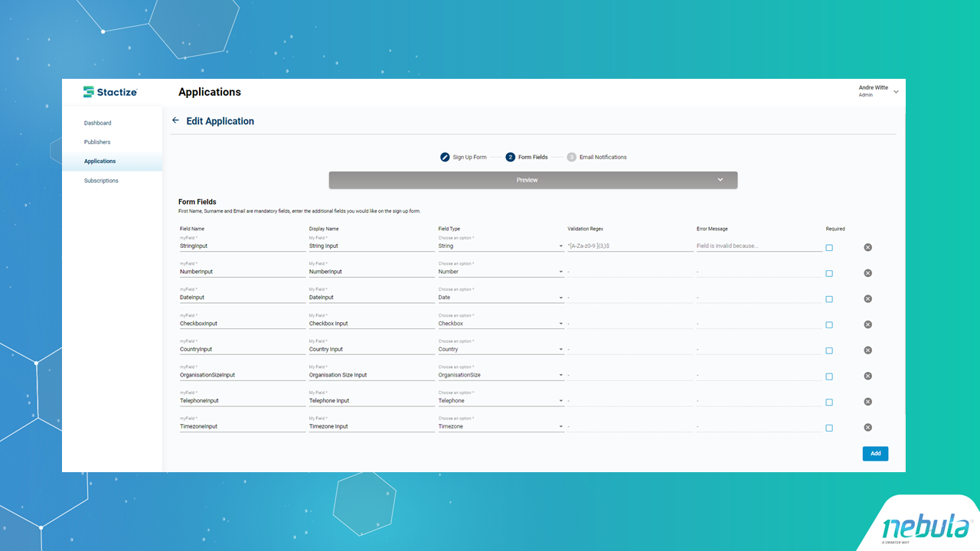
Task: Edit the error message for StringInput
Action: [x=759, y=246]
